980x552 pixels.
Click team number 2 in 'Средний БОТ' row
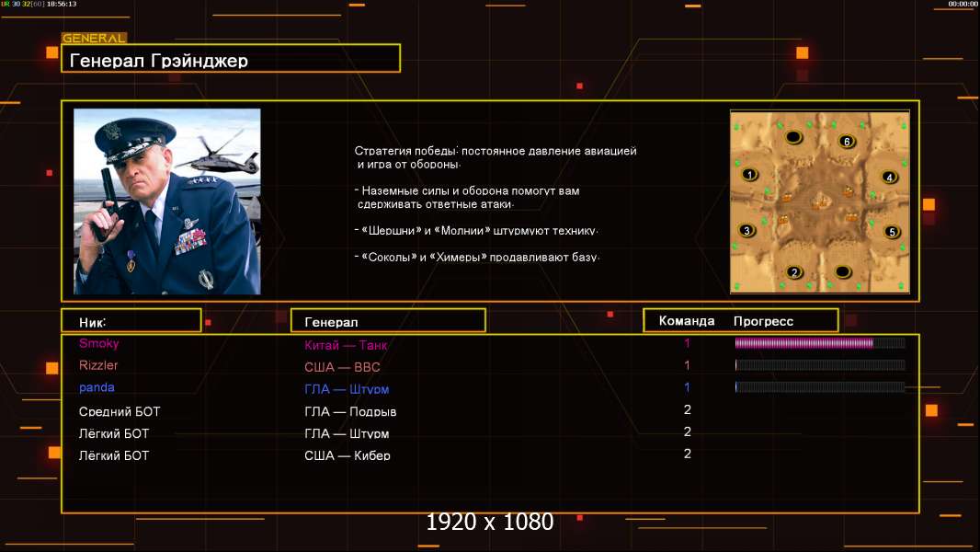coord(687,409)
